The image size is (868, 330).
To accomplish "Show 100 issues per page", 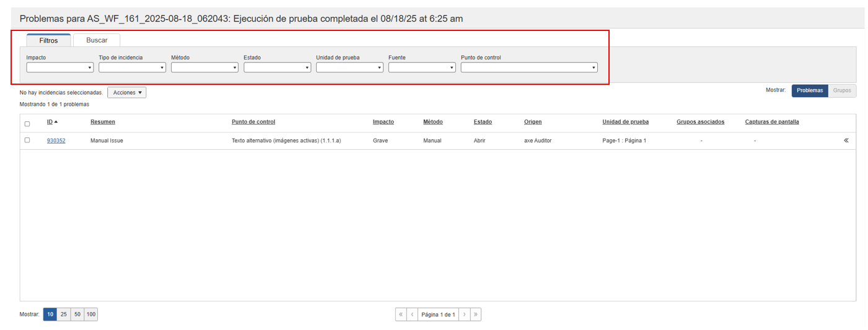I will coord(90,315).
